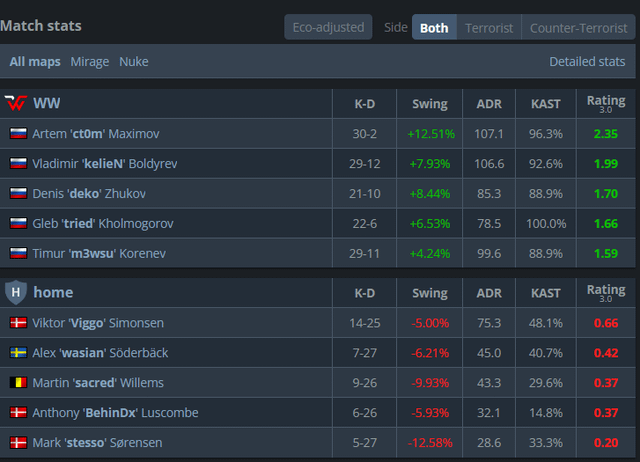Switch side filter to Terrorist
The width and height of the screenshot is (640, 462).
[488, 28]
